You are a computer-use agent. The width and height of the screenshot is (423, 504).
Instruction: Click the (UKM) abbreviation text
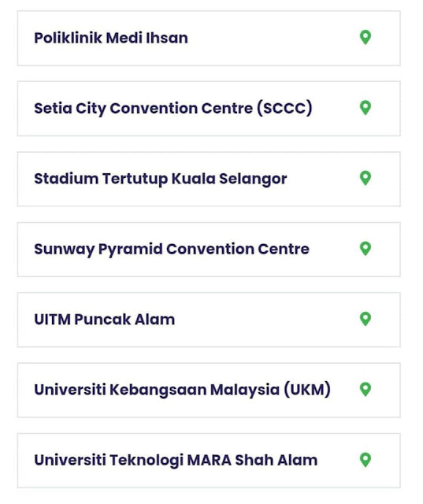pyautogui.click(x=307, y=390)
